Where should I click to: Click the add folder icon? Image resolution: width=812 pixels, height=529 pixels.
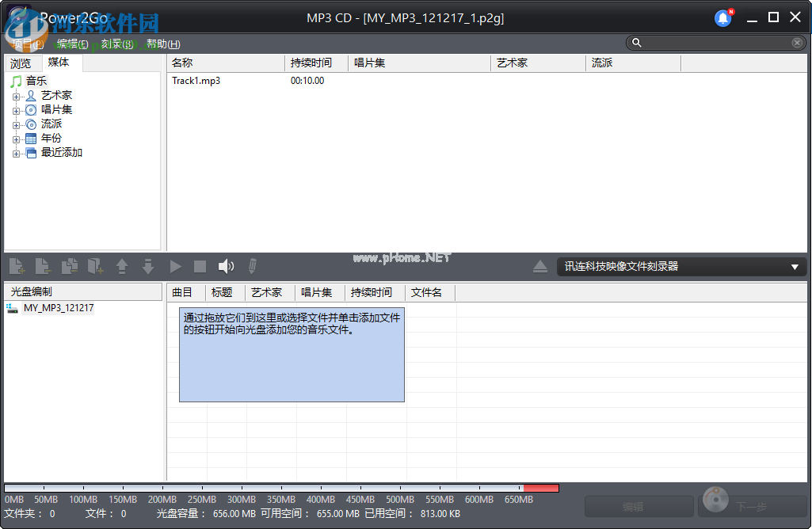click(96, 266)
